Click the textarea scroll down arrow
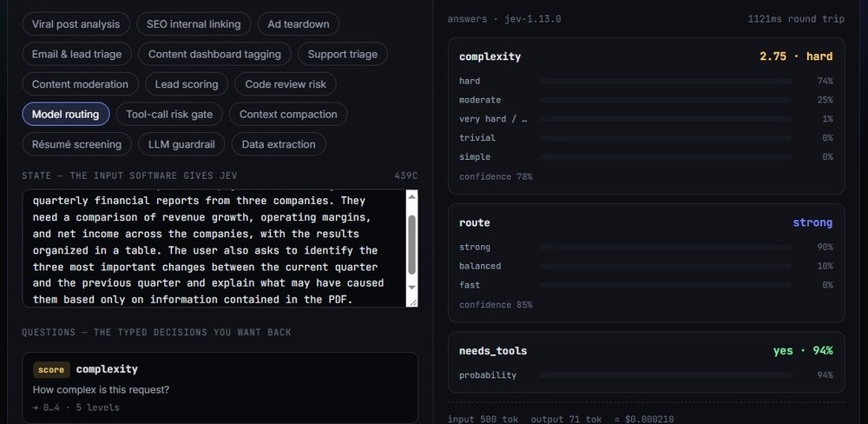Screen dimensions: 868x424 pos(411,287)
